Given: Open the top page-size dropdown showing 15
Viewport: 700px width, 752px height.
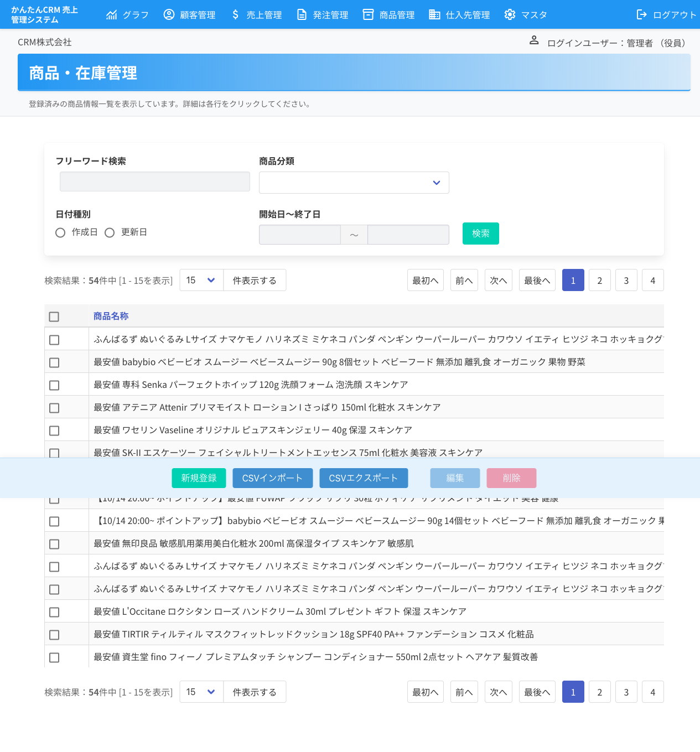Looking at the screenshot, I should click(x=201, y=280).
